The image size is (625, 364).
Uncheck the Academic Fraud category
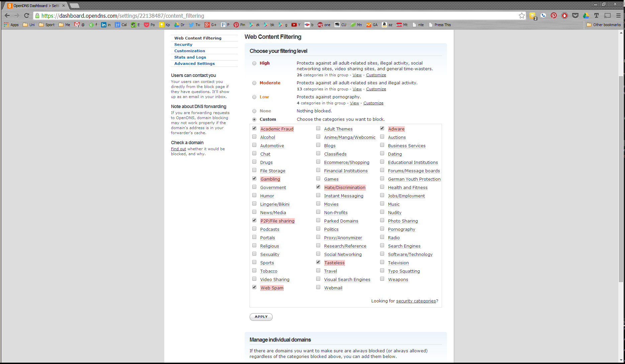pyautogui.click(x=254, y=128)
